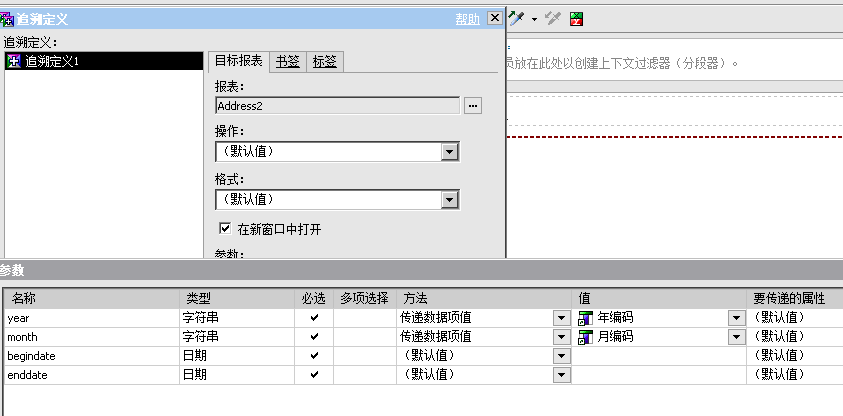Image resolution: width=843 pixels, height=416 pixels.
Task: Toggle the 必选 checkmark for month
Action: pos(315,336)
